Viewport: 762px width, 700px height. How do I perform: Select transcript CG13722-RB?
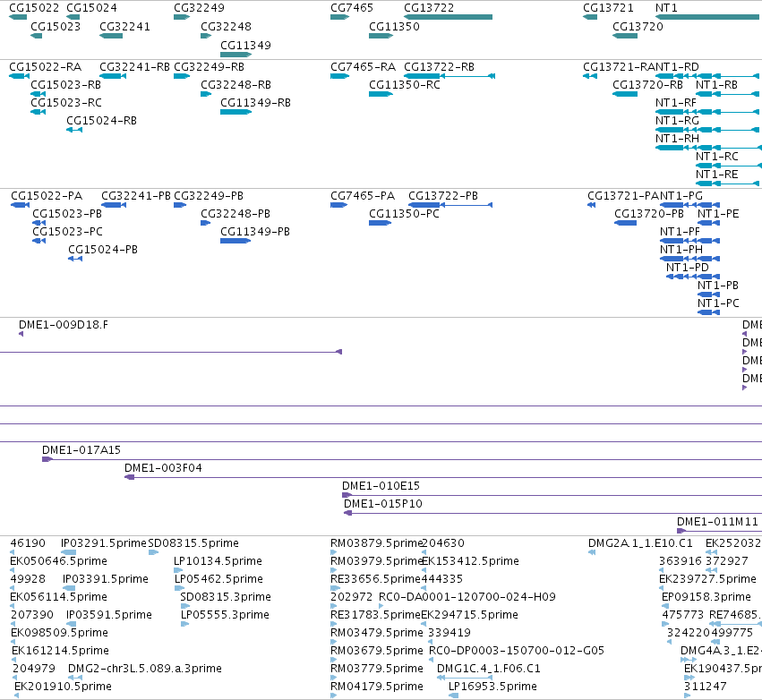[x=439, y=67]
